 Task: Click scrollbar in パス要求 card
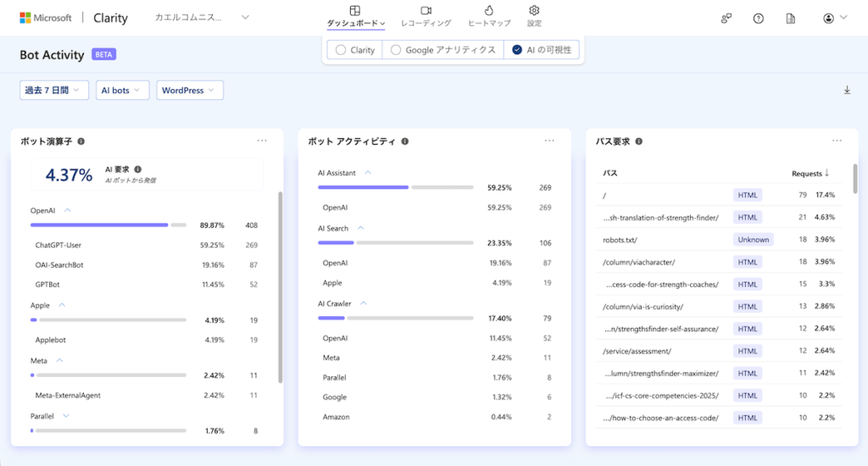854,179
